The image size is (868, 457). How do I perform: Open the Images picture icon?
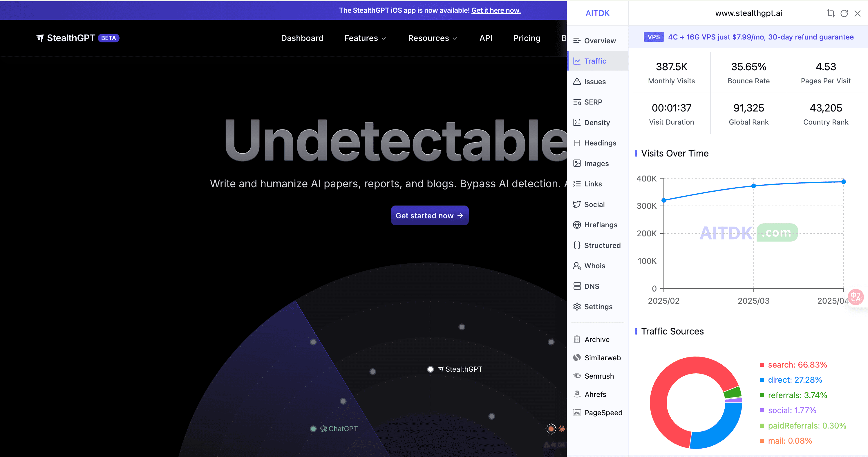[577, 163]
